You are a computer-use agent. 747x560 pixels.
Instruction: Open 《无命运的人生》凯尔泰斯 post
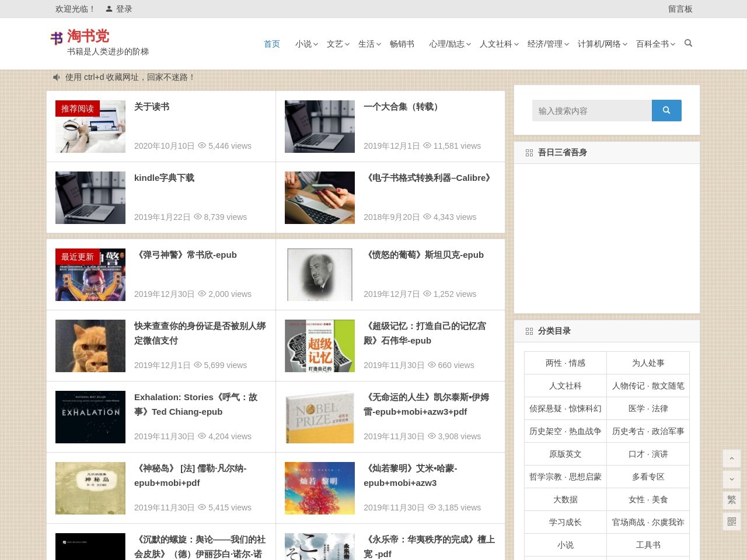tap(427, 404)
